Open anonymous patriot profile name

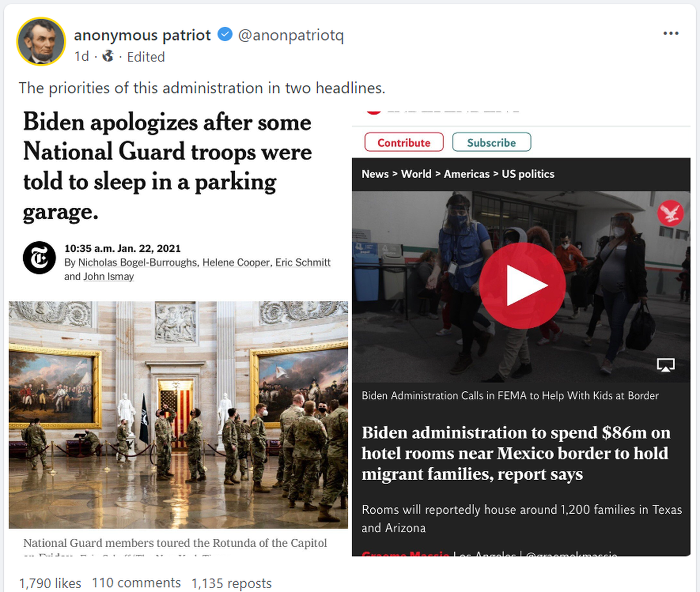point(142,35)
